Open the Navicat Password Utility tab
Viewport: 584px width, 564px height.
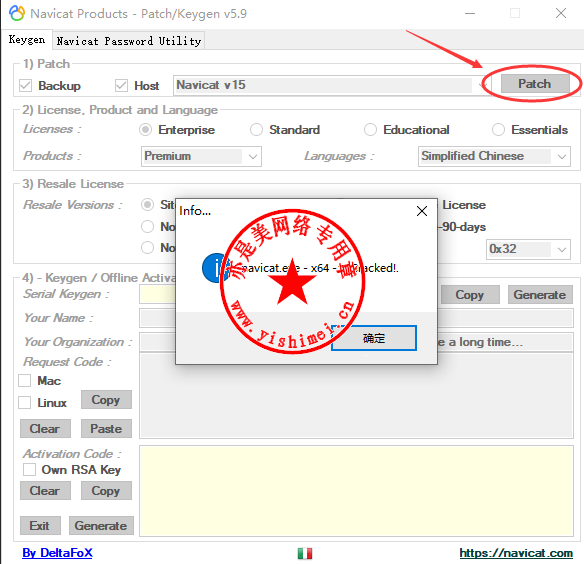coord(129,41)
